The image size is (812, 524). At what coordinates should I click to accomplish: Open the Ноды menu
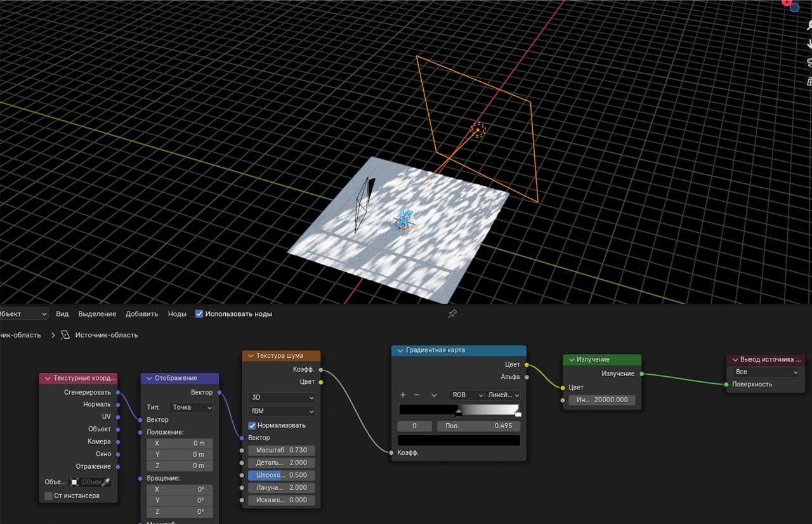tap(177, 314)
